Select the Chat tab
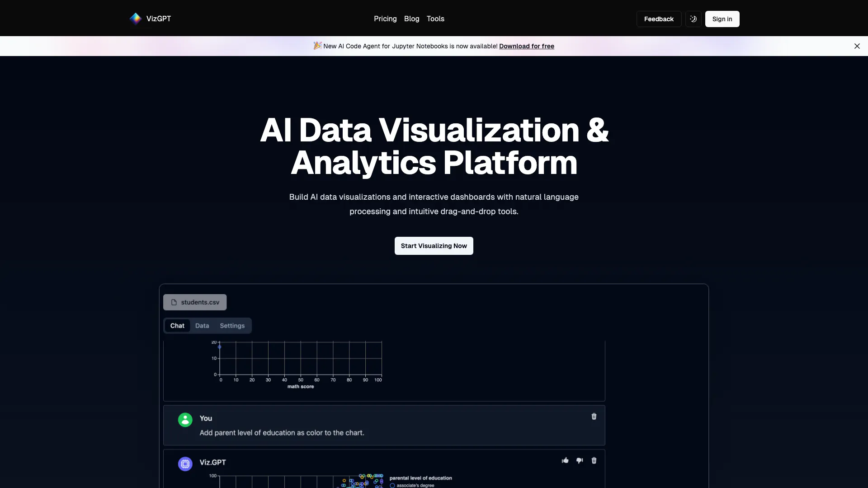Image resolution: width=868 pixels, height=488 pixels. click(177, 326)
